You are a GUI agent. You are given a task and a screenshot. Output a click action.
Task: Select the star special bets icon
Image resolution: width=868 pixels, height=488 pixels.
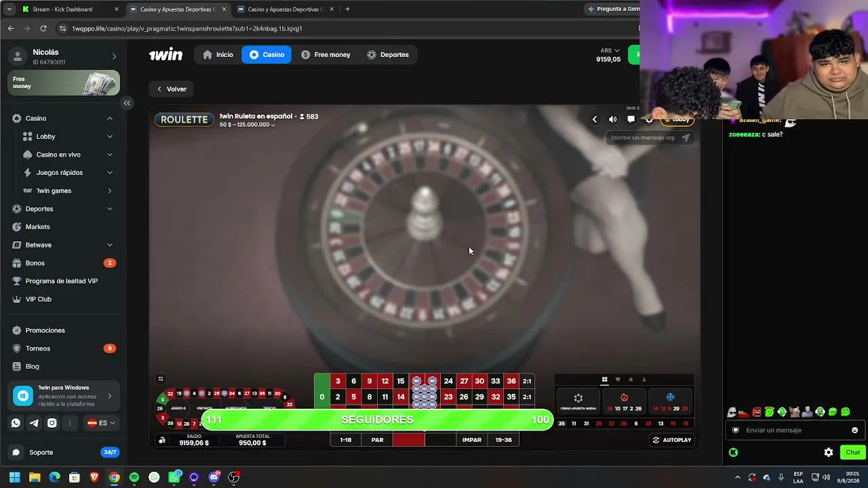631,380
